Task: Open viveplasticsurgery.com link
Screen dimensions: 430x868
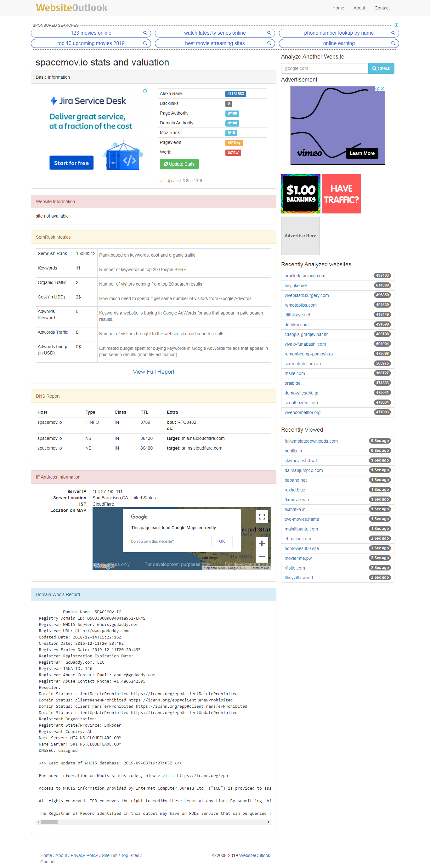Action: coord(307,295)
